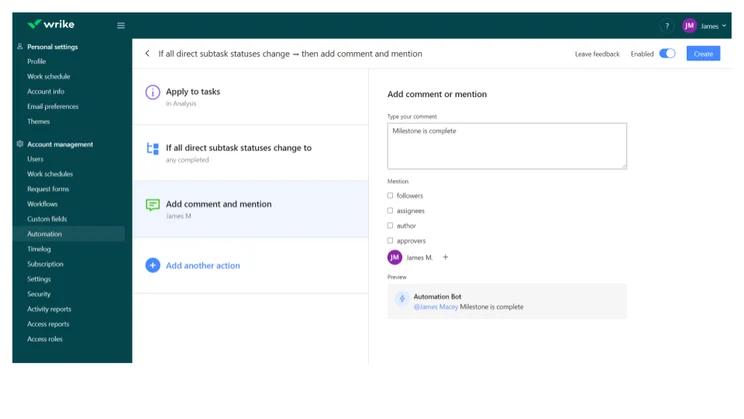
Task: Click the blue plus Add another action icon
Action: click(152, 265)
